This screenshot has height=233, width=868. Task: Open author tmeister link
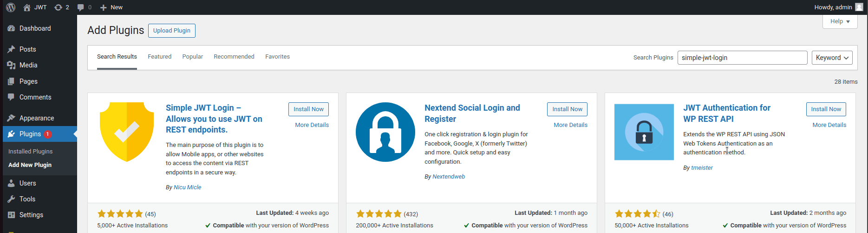tap(702, 168)
